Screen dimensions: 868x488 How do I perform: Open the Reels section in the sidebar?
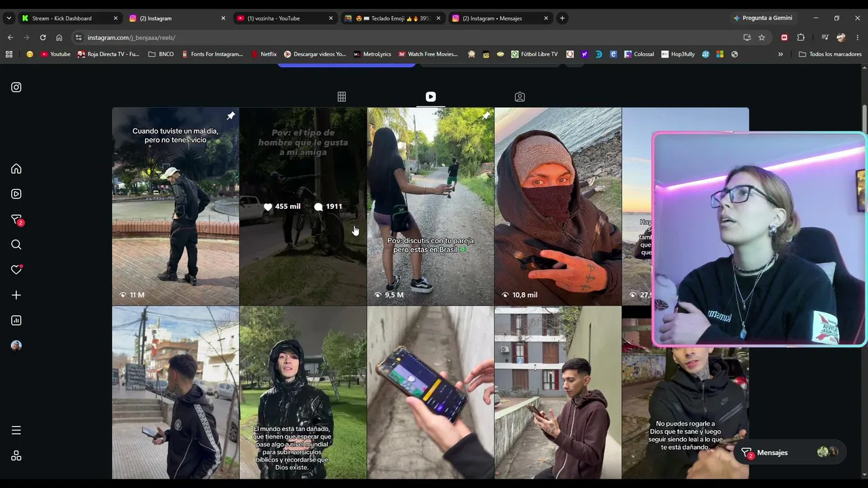pos(16,194)
